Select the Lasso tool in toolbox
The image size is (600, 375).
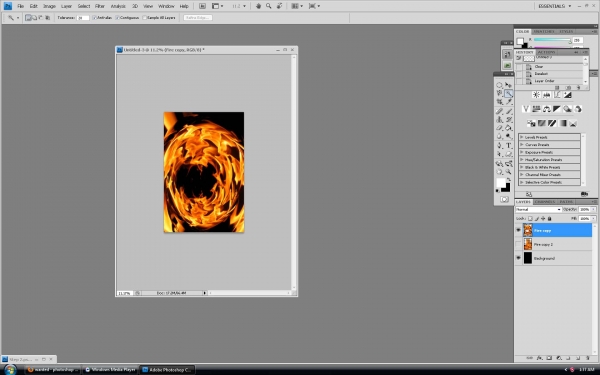coord(499,94)
